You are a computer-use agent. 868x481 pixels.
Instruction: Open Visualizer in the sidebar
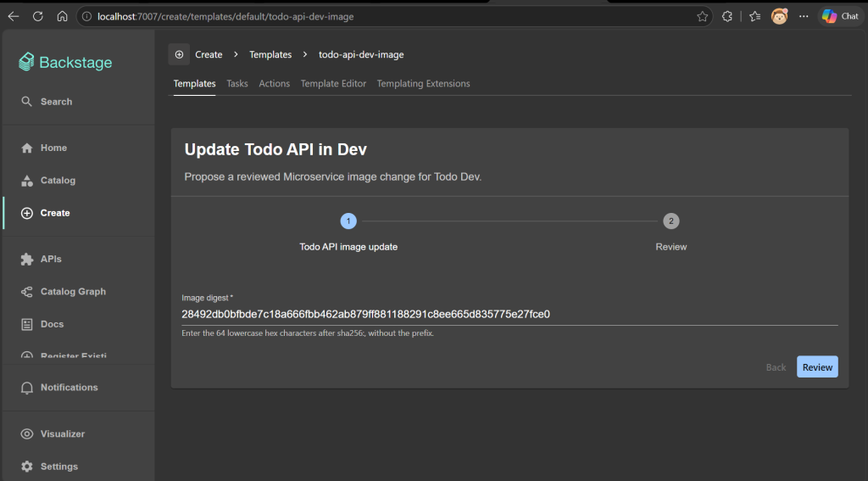tap(78, 433)
